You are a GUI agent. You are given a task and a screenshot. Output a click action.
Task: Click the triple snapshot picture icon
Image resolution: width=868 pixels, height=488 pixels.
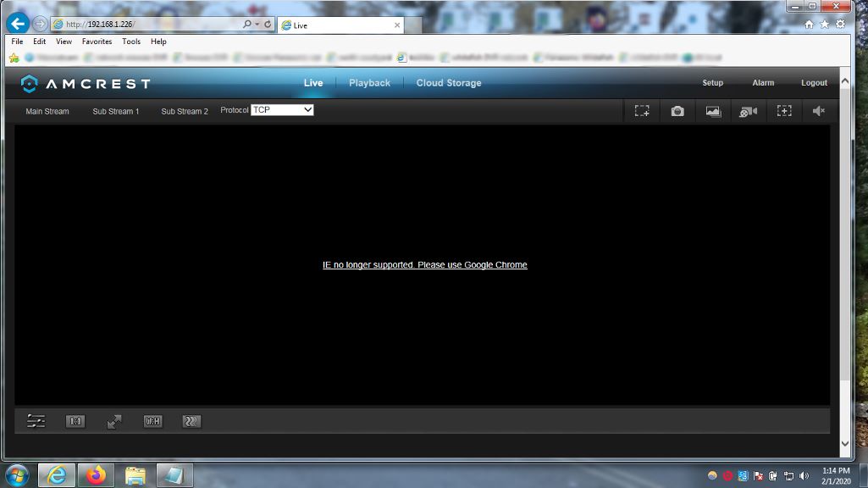[x=713, y=111]
